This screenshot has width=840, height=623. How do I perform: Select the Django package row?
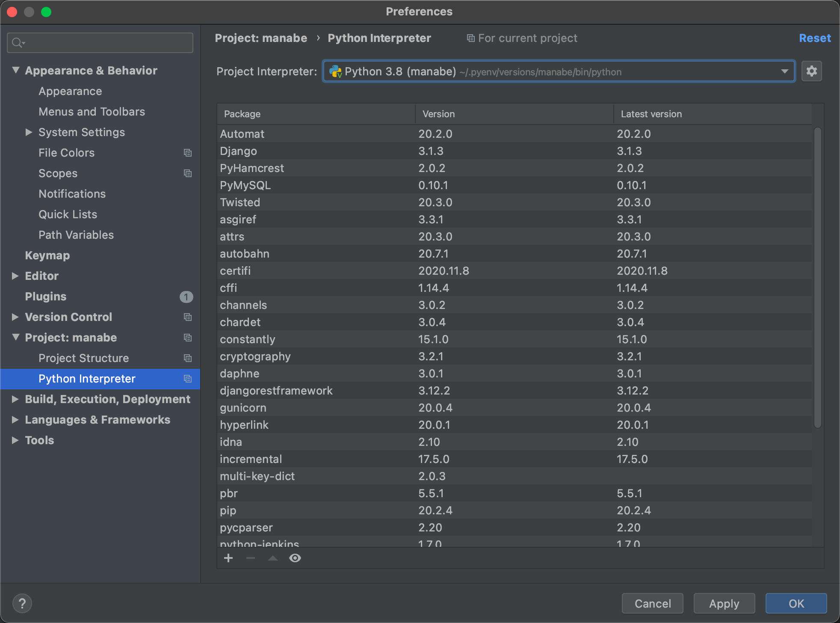pyautogui.click(x=515, y=151)
